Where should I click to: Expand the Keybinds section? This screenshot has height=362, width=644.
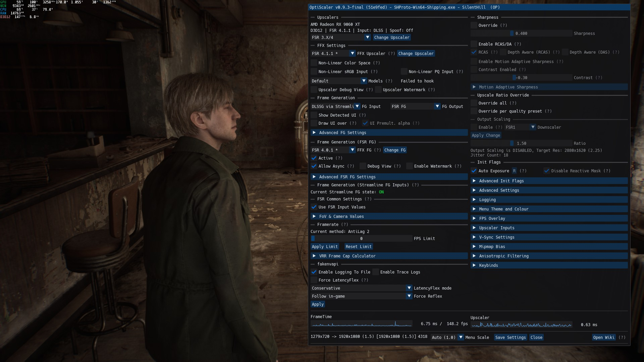point(549,265)
